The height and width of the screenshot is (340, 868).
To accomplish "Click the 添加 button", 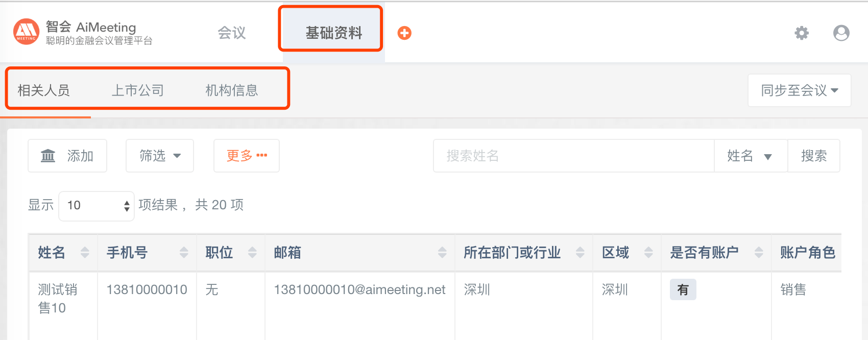I will click(67, 156).
